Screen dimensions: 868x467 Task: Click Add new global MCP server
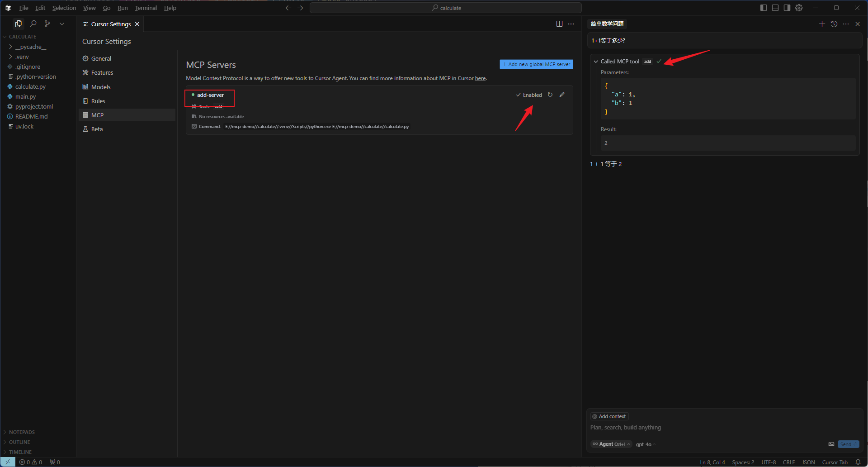pos(536,64)
